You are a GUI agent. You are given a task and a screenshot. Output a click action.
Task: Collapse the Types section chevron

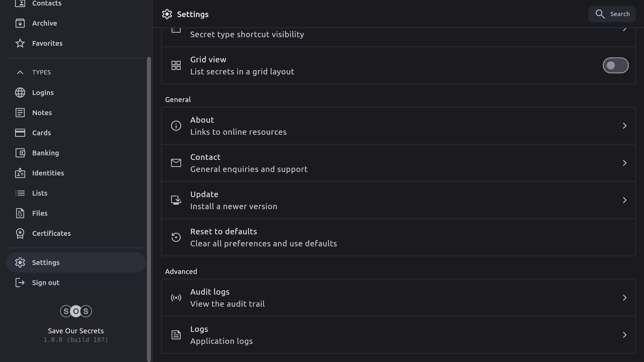(x=20, y=72)
